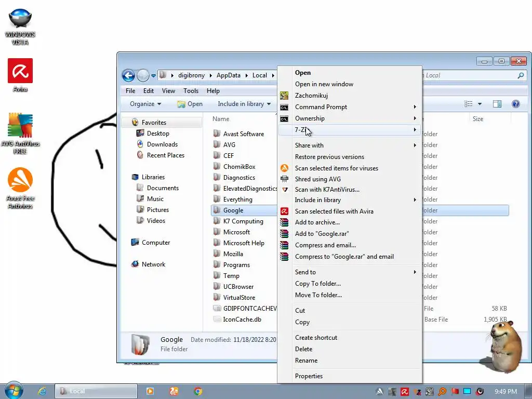
Task: Choose Compress to "Google.rar" and email
Action: [x=350, y=257]
